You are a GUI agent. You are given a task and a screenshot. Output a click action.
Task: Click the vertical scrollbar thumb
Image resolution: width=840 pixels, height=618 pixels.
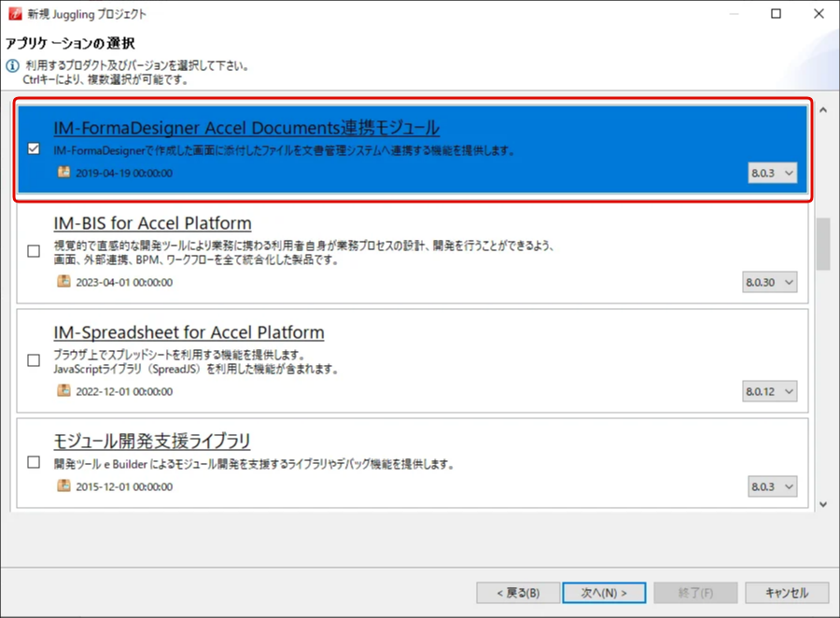point(823,244)
